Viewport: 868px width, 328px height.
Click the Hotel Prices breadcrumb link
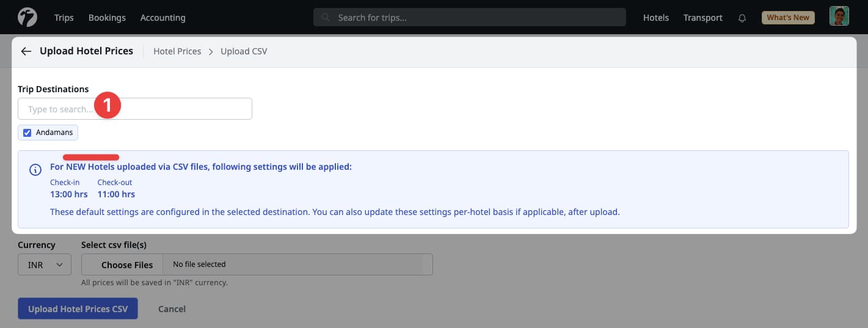(177, 51)
